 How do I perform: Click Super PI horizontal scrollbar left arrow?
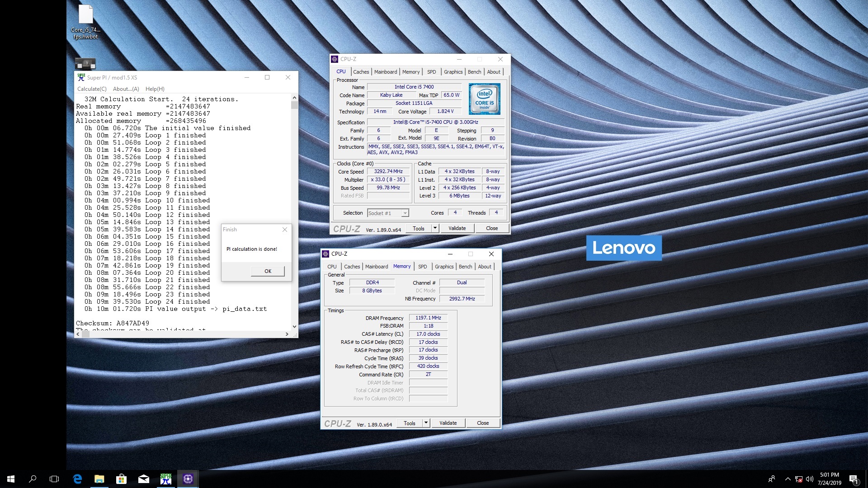point(78,334)
